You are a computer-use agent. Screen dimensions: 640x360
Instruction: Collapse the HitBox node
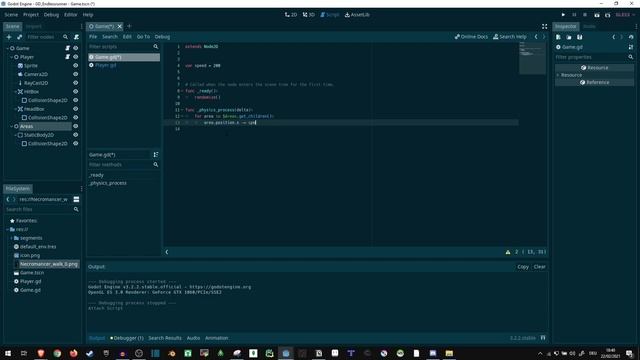click(16, 92)
